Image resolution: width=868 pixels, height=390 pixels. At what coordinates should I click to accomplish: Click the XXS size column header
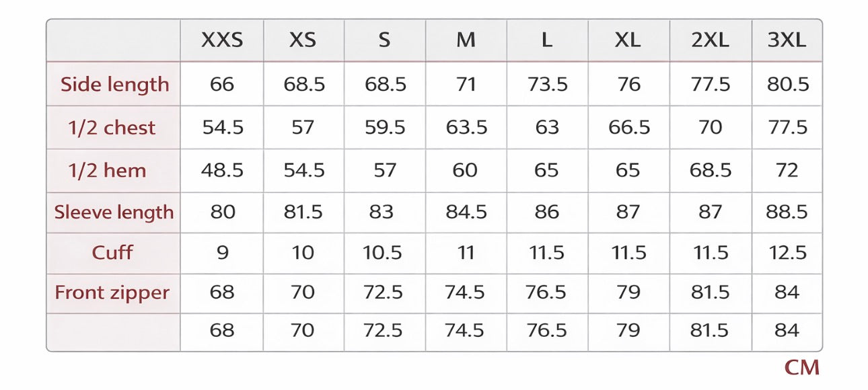click(x=222, y=40)
